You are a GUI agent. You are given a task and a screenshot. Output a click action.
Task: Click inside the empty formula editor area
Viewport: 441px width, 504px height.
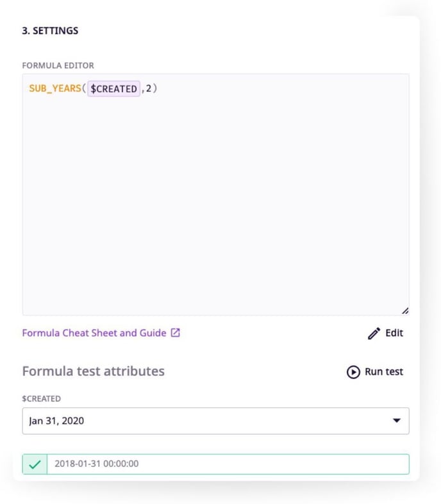click(x=215, y=205)
